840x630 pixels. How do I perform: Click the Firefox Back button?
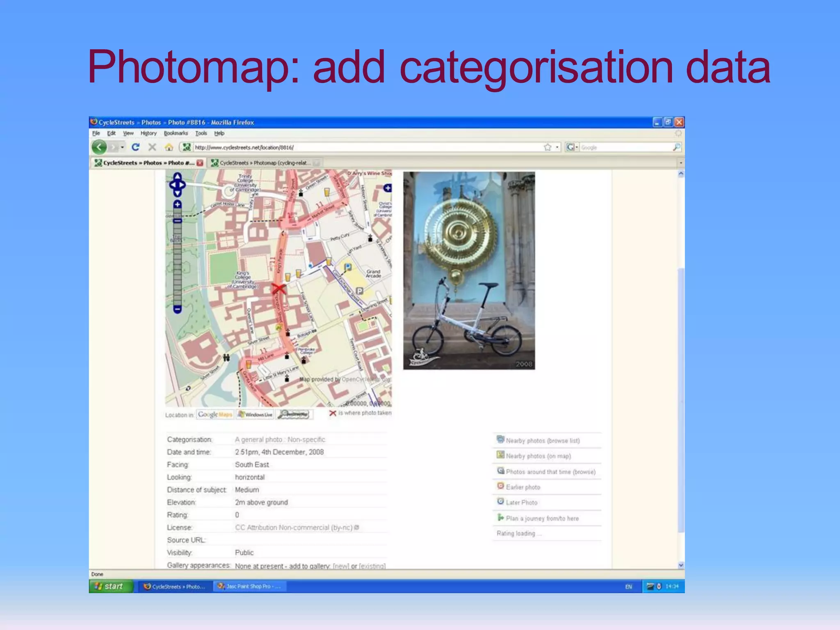click(x=99, y=147)
